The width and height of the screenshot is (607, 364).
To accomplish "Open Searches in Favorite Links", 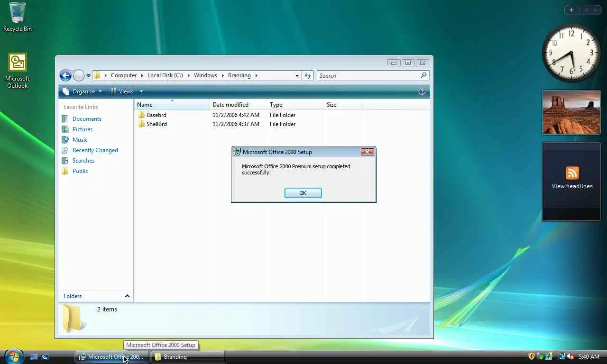I will tap(83, 161).
